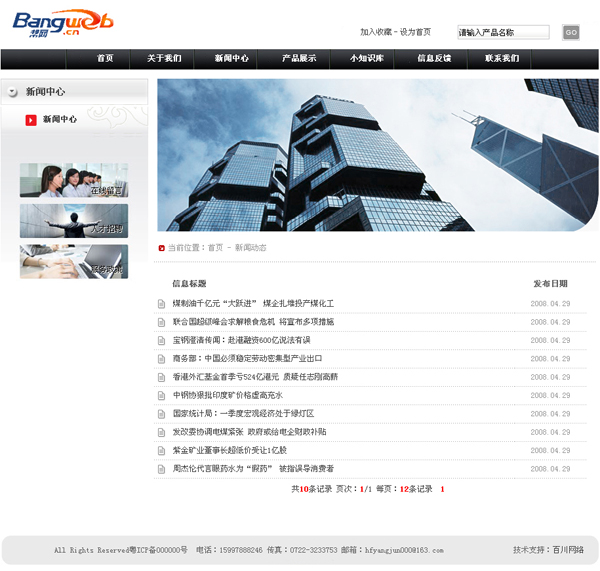The height and width of the screenshot is (571, 600).
Task: Open the 产品展示 navigation menu item
Action: (298, 59)
